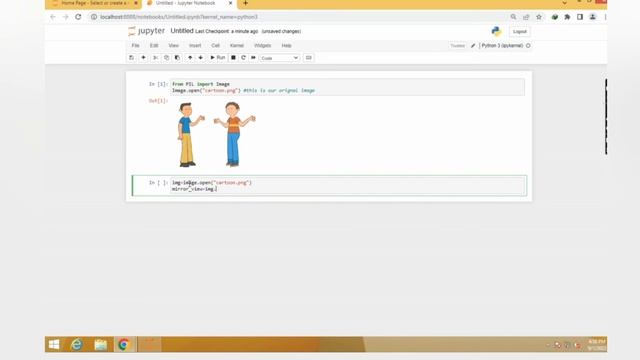
Task: Click the Jupyter logo
Action: (147, 31)
